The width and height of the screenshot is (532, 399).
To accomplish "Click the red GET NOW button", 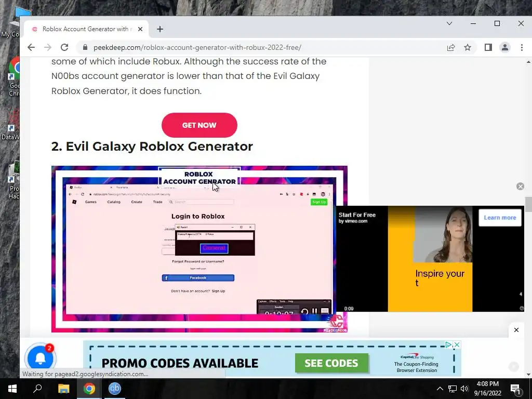I will [x=199, y=125].
